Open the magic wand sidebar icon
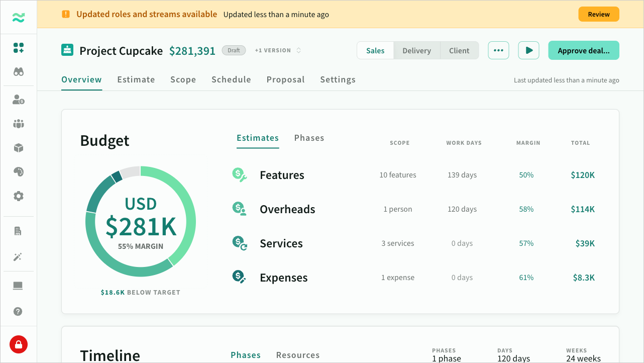The height and width of the screenshot is (363, 644). pyautogui.click(x=18, y=257)
